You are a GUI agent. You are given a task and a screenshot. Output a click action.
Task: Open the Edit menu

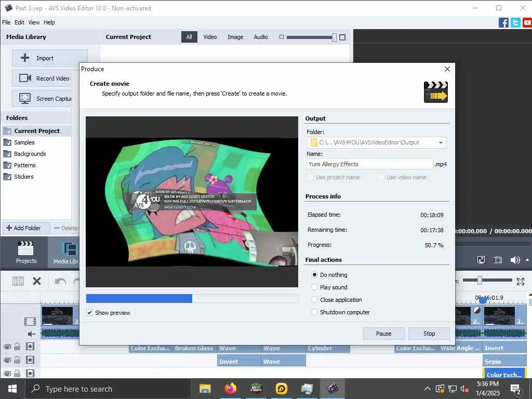click(x=19, y=22)
